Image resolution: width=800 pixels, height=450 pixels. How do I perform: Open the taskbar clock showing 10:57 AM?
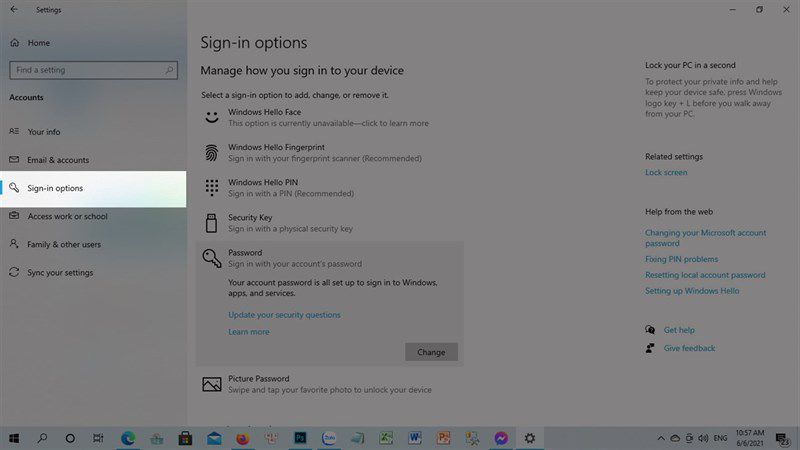[x=750, y=438]
